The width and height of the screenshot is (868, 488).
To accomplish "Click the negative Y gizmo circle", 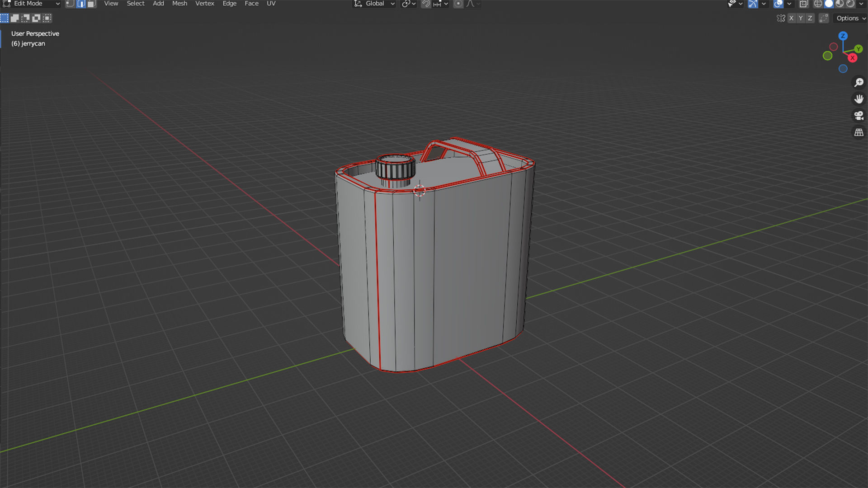I will click(828, 56).
